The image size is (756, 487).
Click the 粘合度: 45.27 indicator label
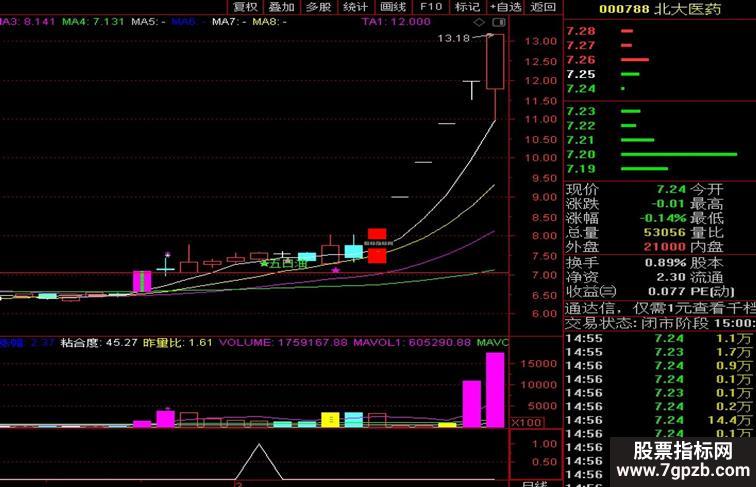click(99, 342)
